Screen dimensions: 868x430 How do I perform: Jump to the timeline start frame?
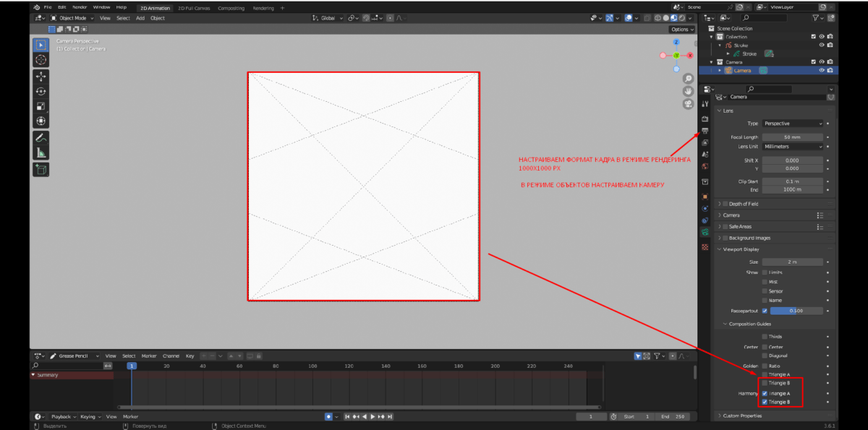tap(348, 417)
